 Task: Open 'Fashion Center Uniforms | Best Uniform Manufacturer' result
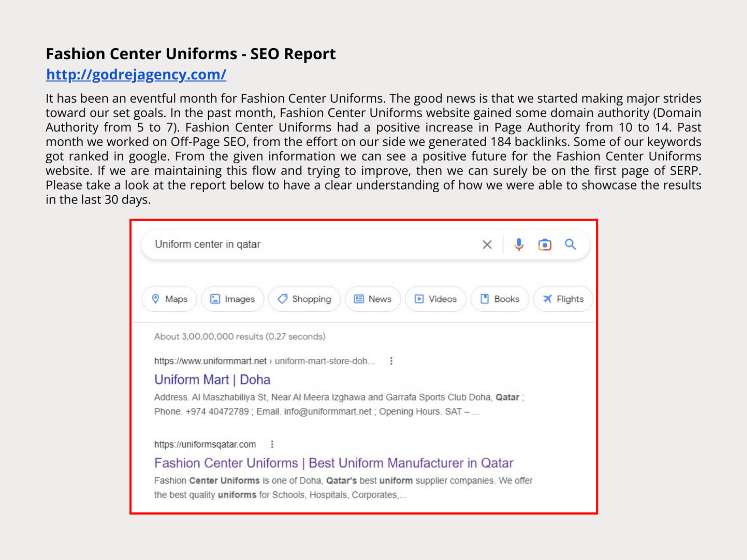click(x=334, y=463)
